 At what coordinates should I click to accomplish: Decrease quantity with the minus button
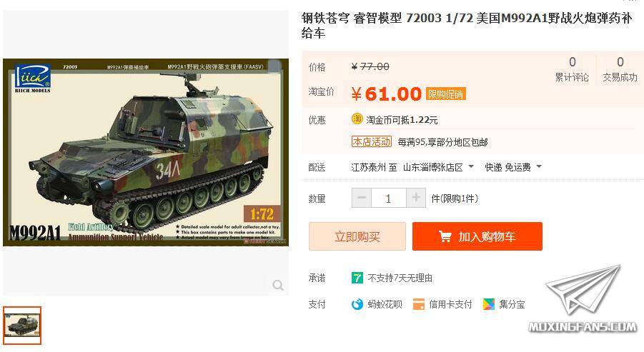point(362,198)
